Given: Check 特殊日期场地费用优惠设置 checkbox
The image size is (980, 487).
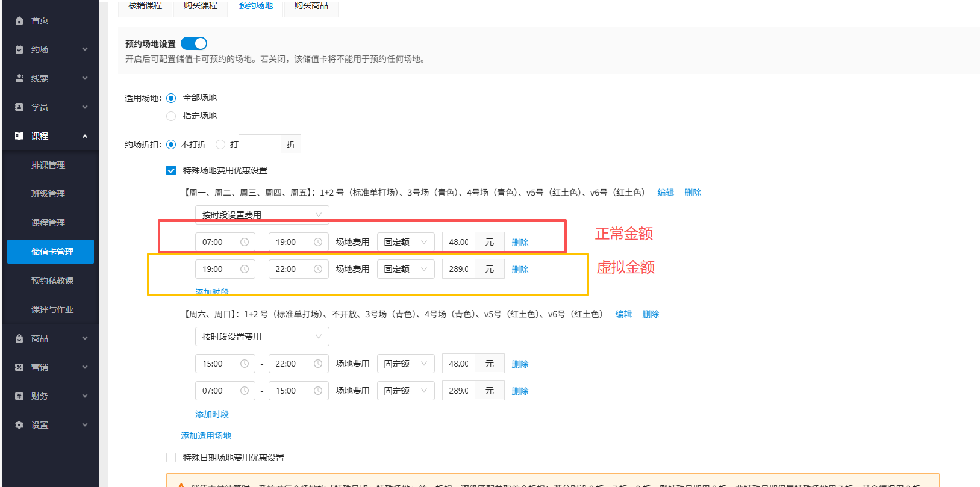Looking at the screenshot, I should 171,458.
